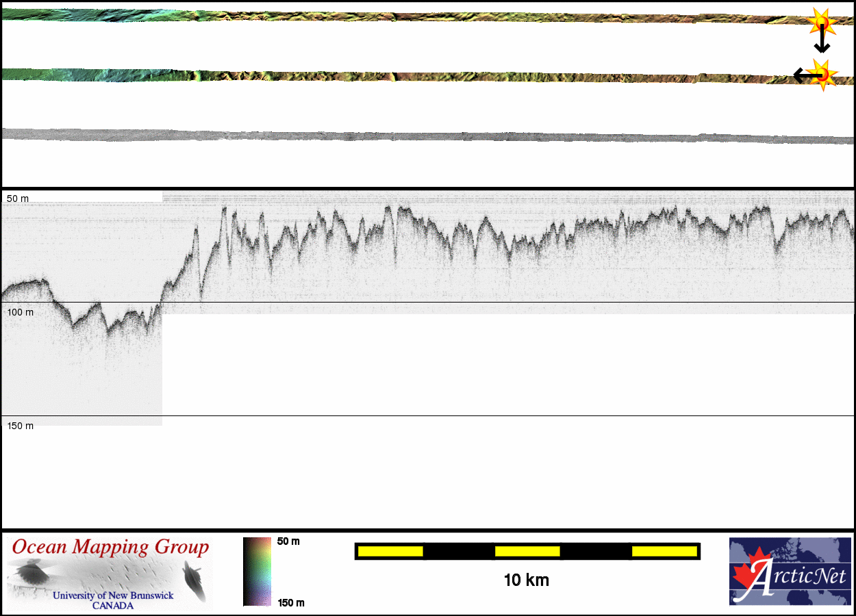The image size is (856, 616).
Task: Click the middle yellow scale bar segment
Action: coord(527,551)
